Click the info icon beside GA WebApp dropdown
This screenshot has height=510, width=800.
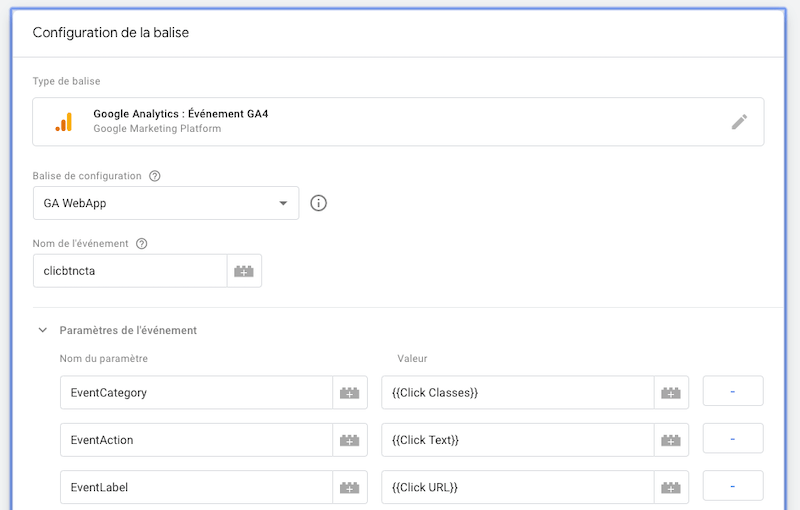point(318,203)
